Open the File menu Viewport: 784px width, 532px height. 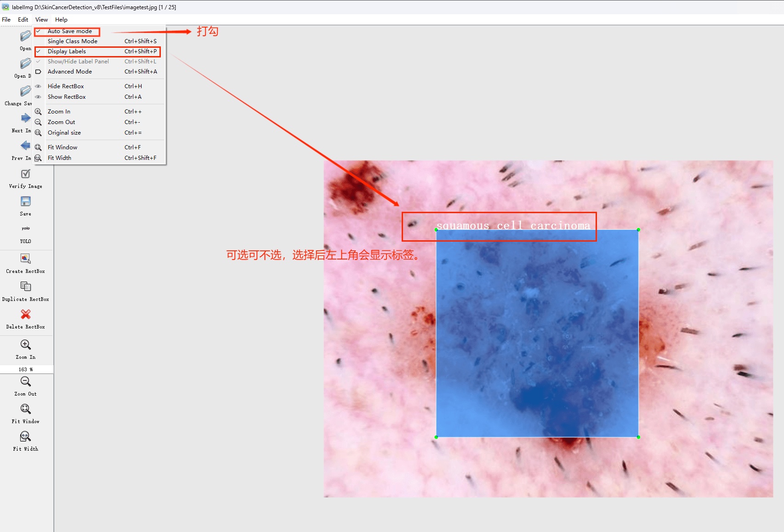coord(6,20)
